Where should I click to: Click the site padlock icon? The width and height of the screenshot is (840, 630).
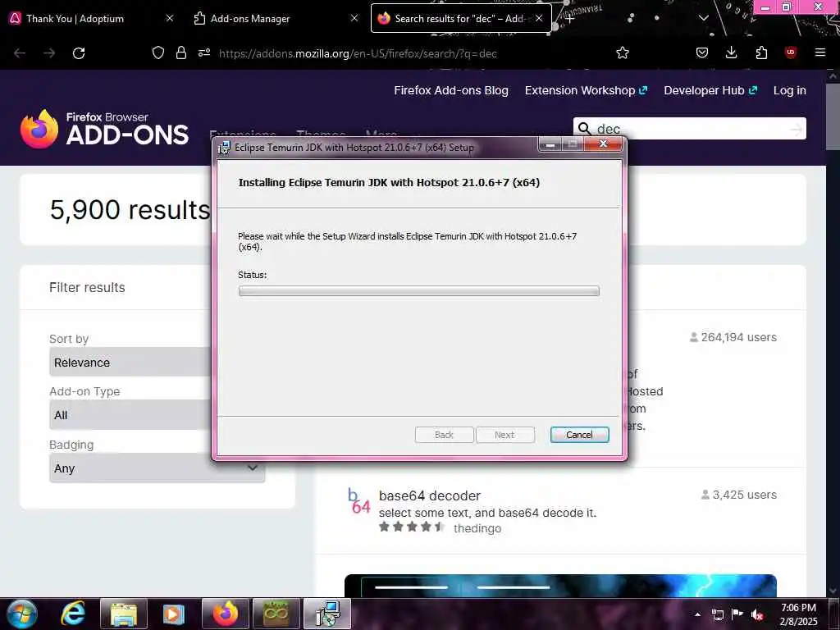[181, 52]
